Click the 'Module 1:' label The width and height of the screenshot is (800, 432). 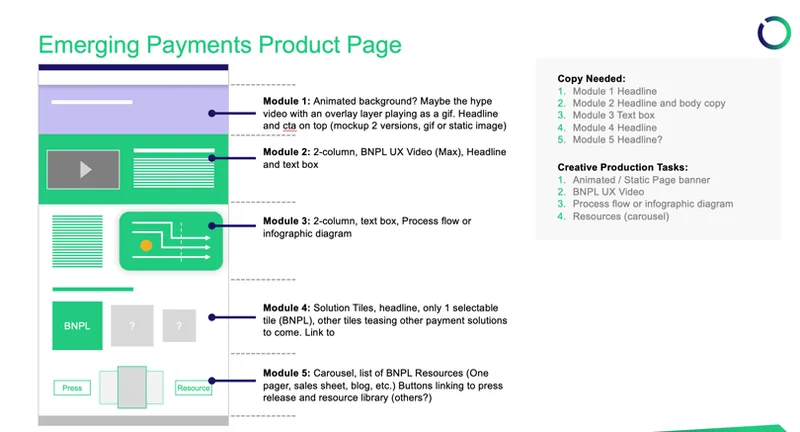point(286,101)
